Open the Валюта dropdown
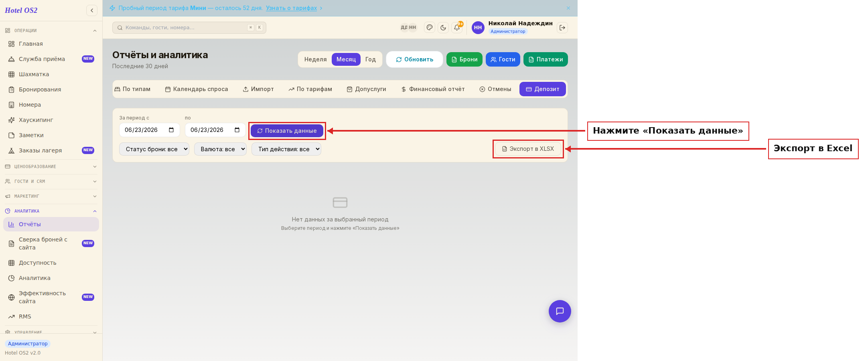Viewport: 868px width, 361px height. 220,149
